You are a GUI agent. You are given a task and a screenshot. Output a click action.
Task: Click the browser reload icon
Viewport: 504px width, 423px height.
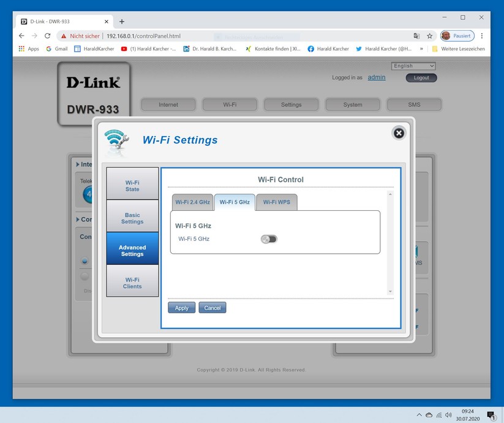tap(47, 36)
